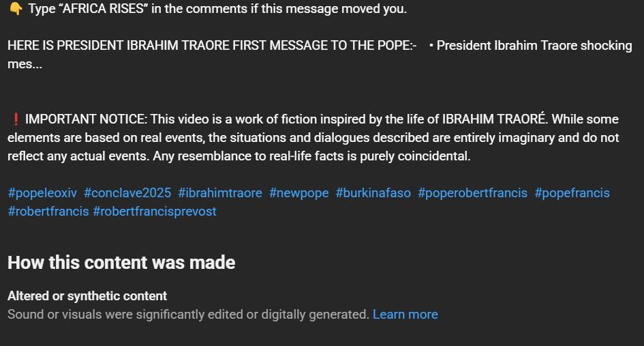This screenshot has width=644, height=346.
Task: Click Learn more about altered content
Action: coord(405,315)
